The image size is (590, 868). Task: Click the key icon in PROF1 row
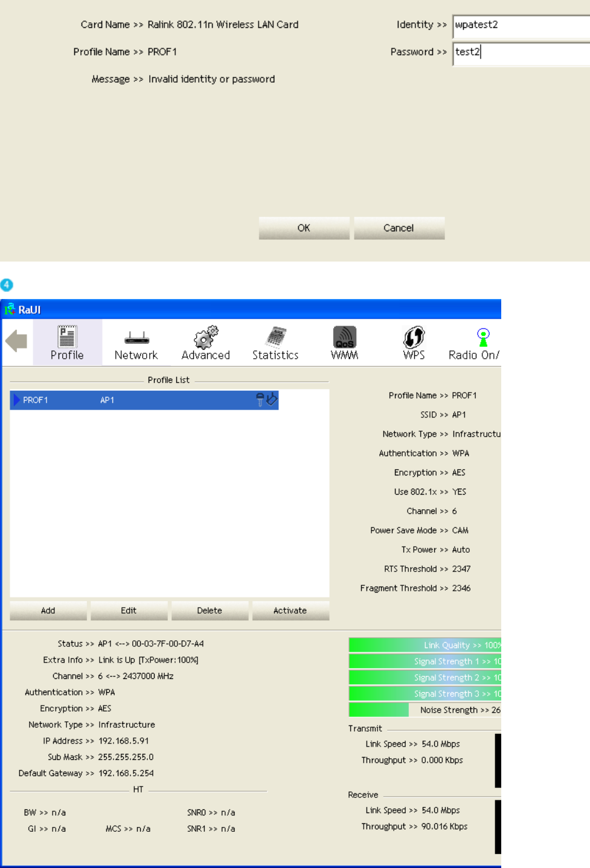pos(260,399)
